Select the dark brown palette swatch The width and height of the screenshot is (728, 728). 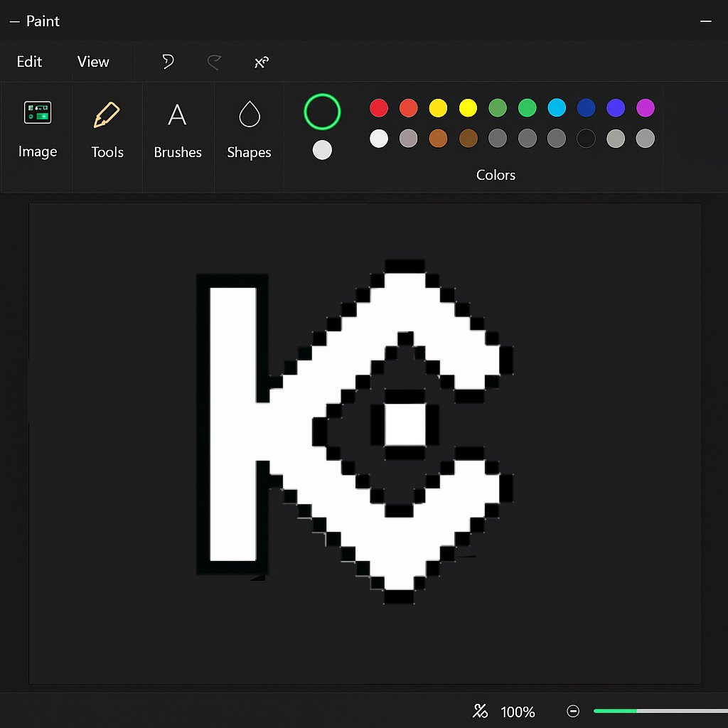pos(468,139)
